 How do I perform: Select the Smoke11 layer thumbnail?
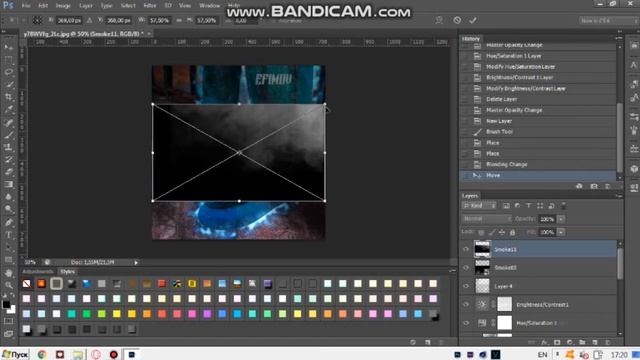[x=482, y=249]
